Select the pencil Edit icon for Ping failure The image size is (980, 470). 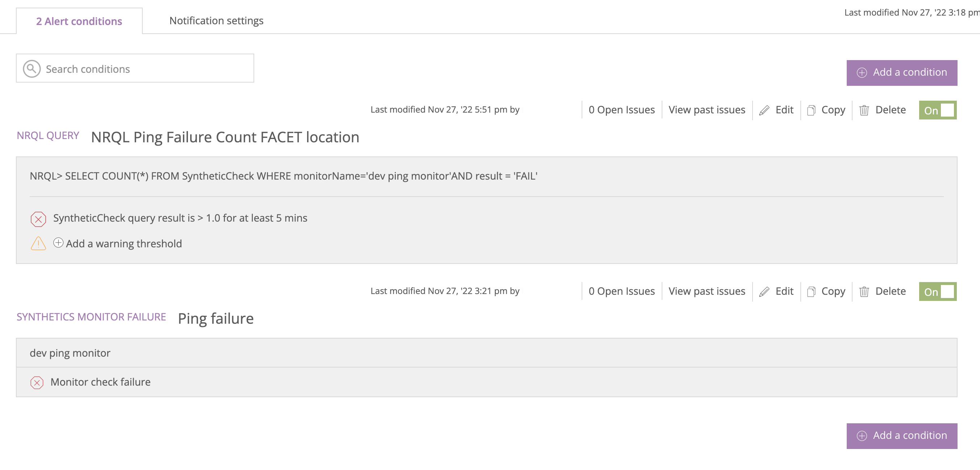coord(765,291)
